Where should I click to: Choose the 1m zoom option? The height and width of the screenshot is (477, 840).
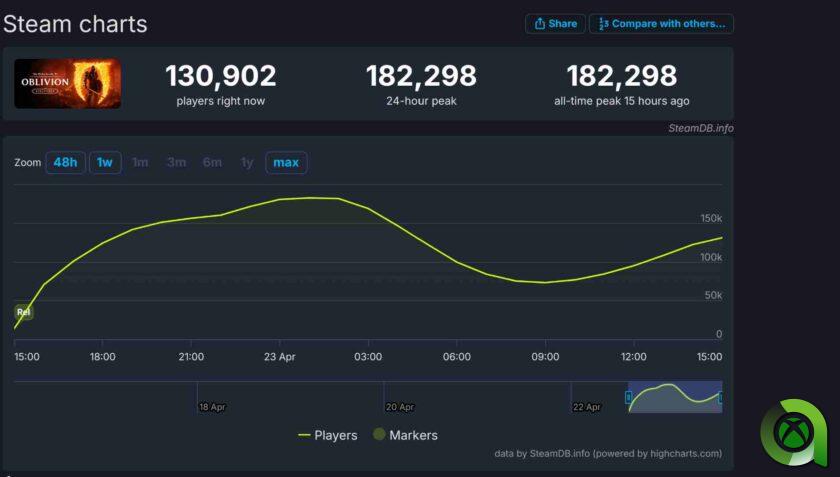tap(140, 162)
